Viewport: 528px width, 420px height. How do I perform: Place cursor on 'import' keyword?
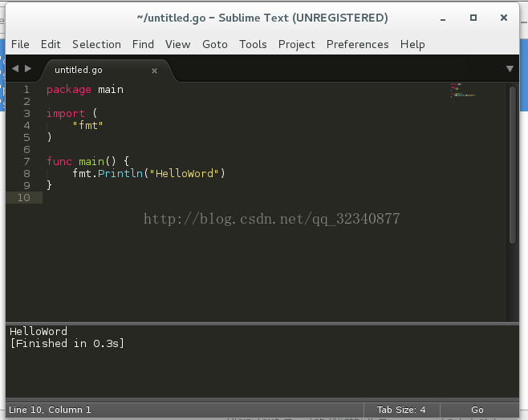tap(66, 114)
